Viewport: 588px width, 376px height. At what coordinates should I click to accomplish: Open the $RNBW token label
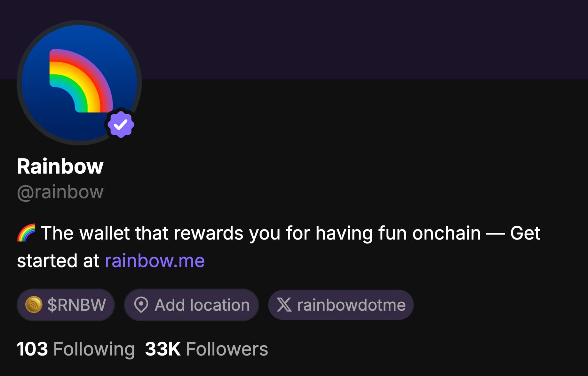[77, 305]
